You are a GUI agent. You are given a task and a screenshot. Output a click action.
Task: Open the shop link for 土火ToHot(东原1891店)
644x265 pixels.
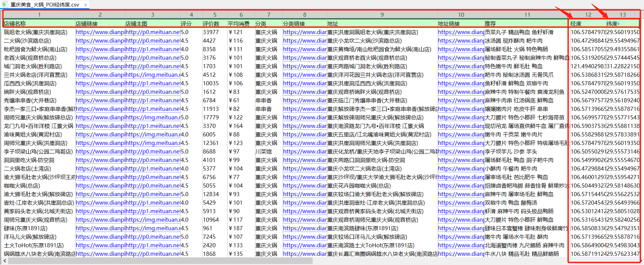coord(100,245)
